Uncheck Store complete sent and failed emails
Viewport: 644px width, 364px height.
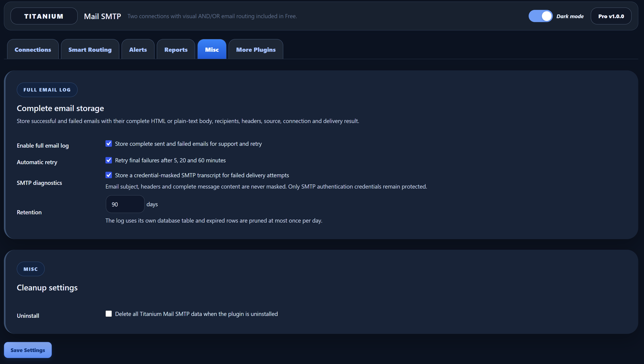tap(109, 143)
